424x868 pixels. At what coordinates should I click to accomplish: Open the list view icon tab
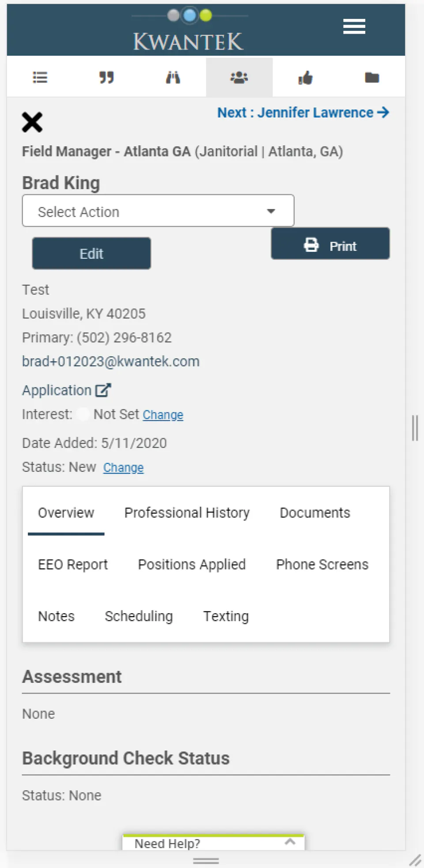[40, 78]
